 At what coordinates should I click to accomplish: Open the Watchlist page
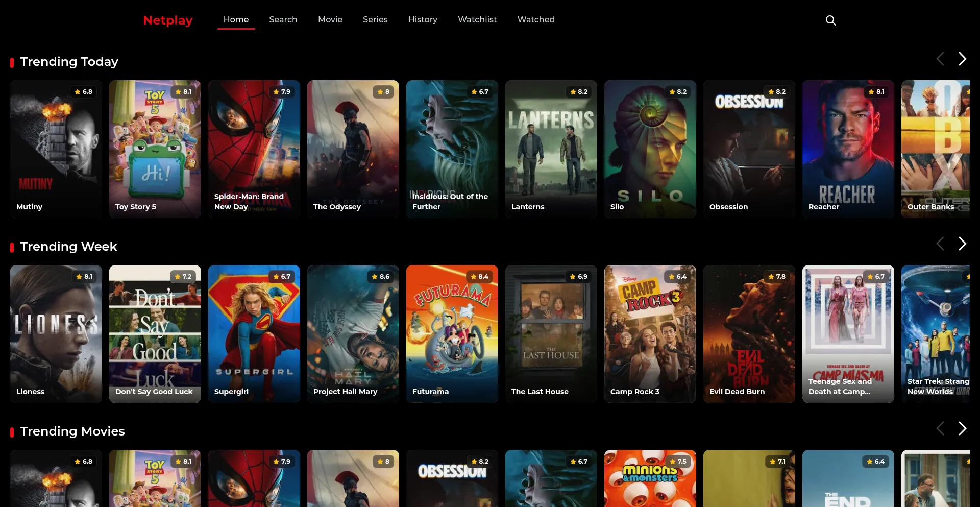point(477,19)
